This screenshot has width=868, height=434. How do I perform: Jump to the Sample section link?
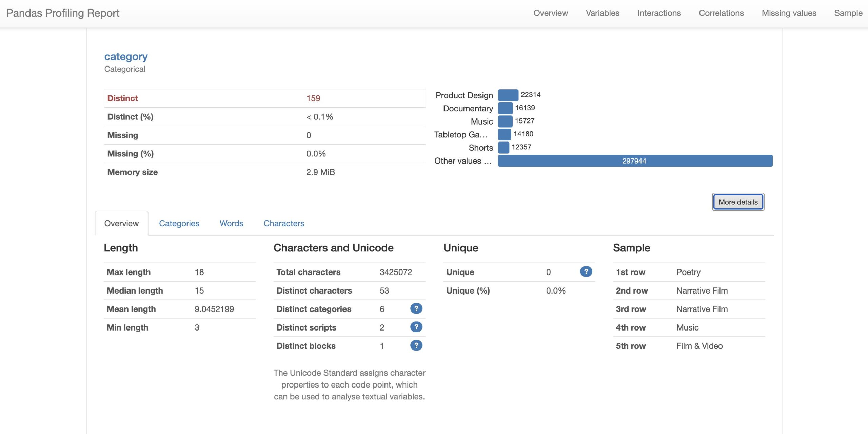click(848, 13)
